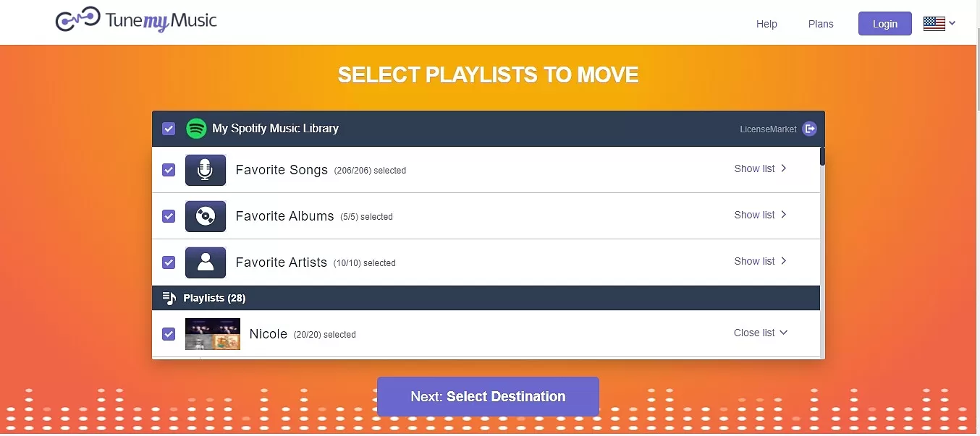Click Next: Select Destination button
980x436 pixels.
(x=488, y=396)
